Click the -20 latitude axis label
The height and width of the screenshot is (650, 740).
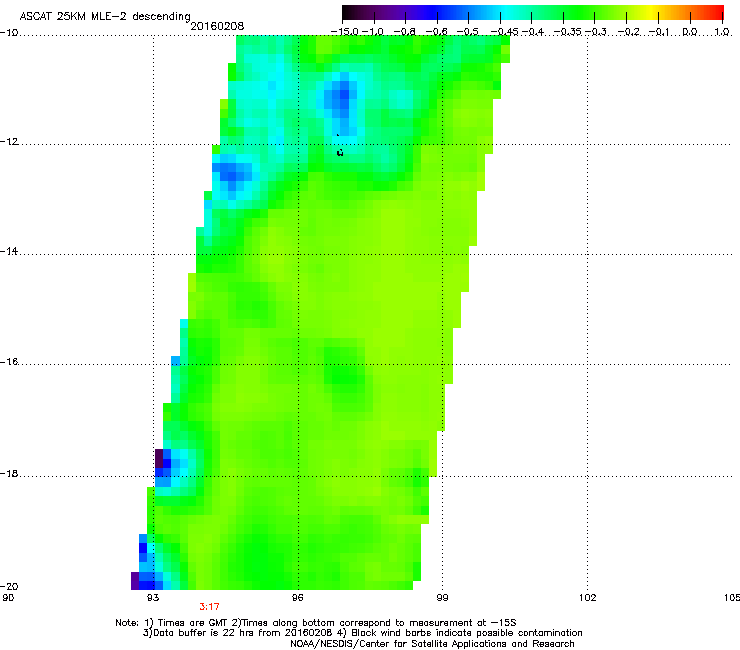click(x=9, y=586)
